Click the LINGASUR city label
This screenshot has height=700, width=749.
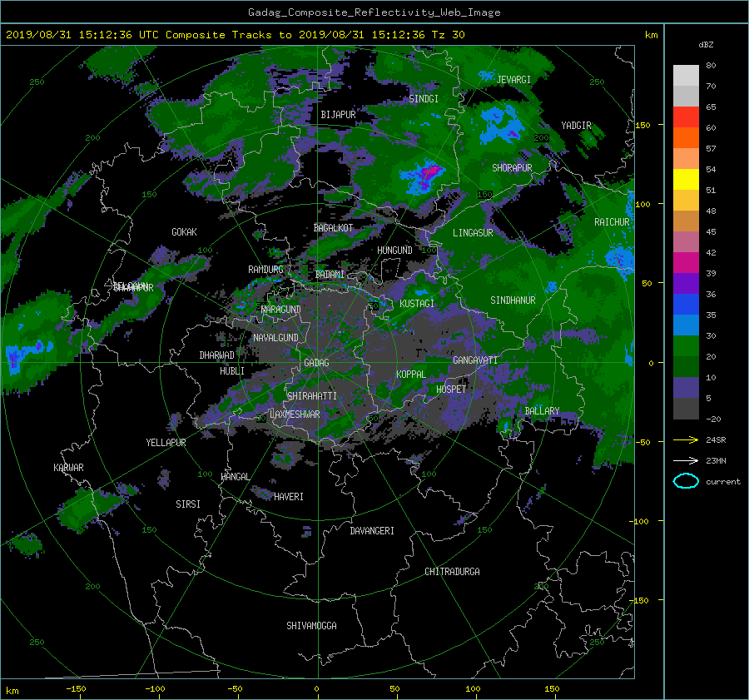473,233
